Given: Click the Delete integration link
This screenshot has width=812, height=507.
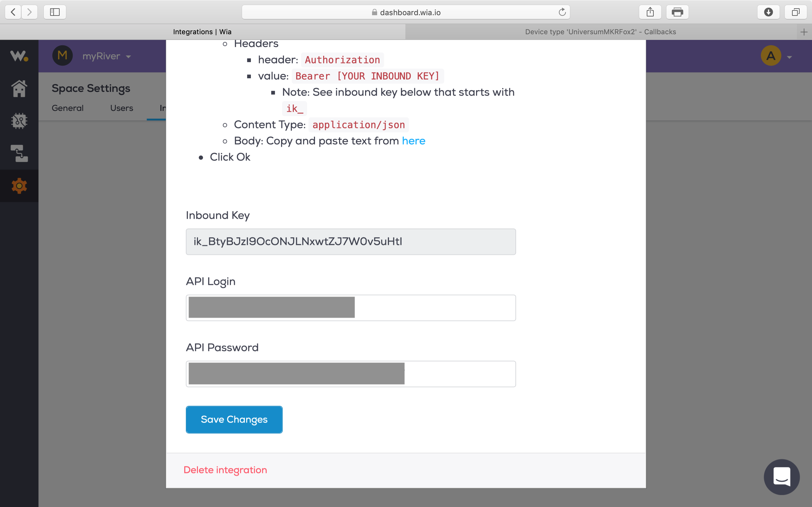Looking at the screenshot, I should coord(225,470).
